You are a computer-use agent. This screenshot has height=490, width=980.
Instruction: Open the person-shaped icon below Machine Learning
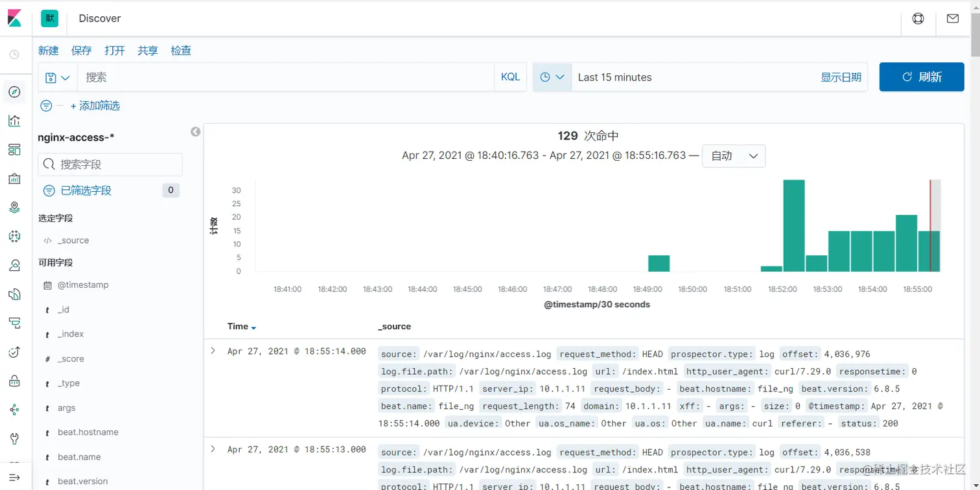click(14, 265)
